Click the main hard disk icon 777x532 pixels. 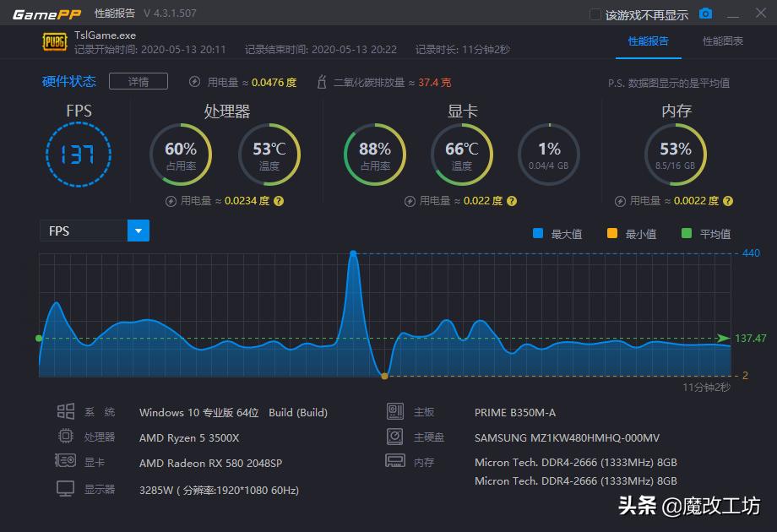395,437
